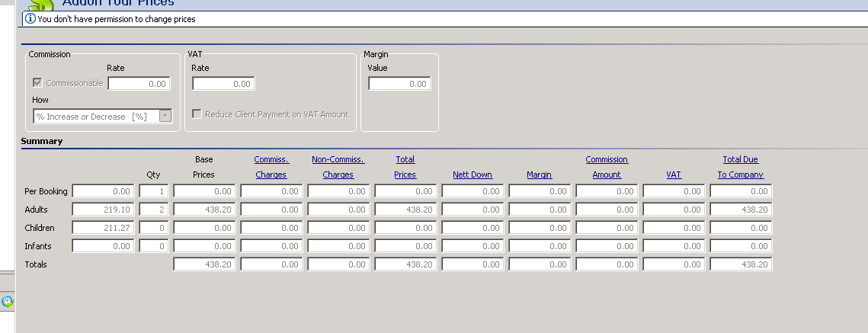The width and height of the screenshot is (868, 333).
Task: Open the Nett Down column link
Action: (472, 175)
